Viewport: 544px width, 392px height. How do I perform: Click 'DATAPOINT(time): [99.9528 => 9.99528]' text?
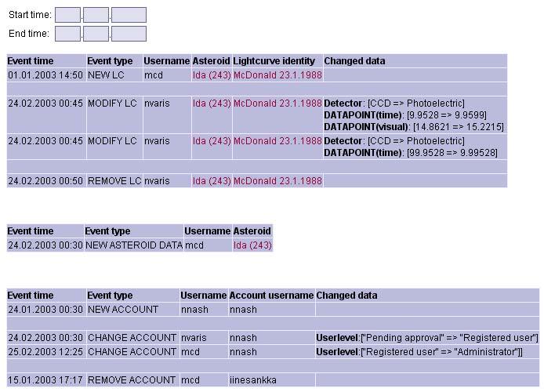411,153
